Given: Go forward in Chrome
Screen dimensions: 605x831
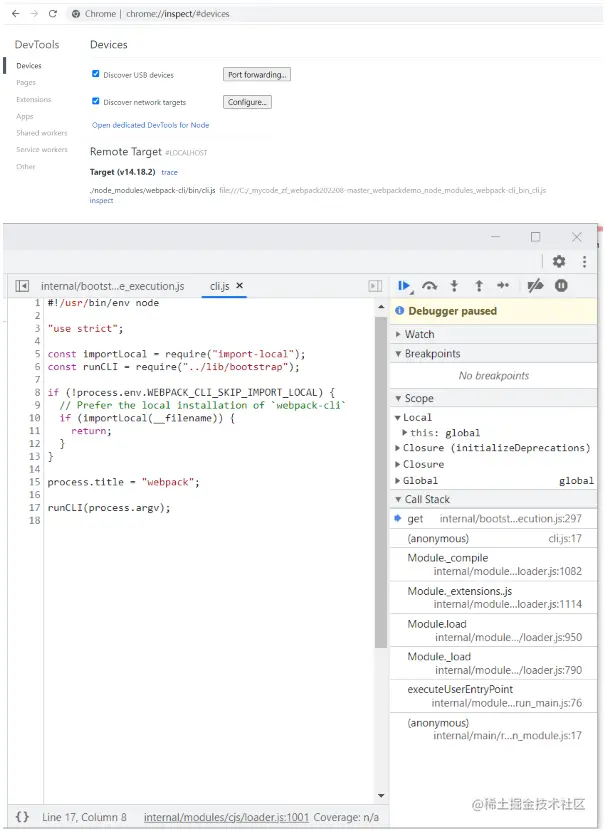Looking at the screenshot, I should (x=34, y=14).
